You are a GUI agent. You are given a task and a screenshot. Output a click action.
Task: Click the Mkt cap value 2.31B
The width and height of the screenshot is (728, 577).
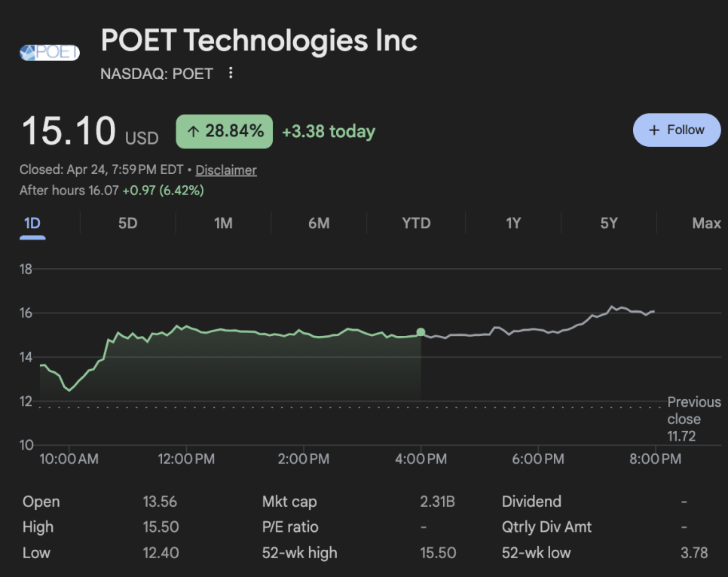[x=438, y=502]
